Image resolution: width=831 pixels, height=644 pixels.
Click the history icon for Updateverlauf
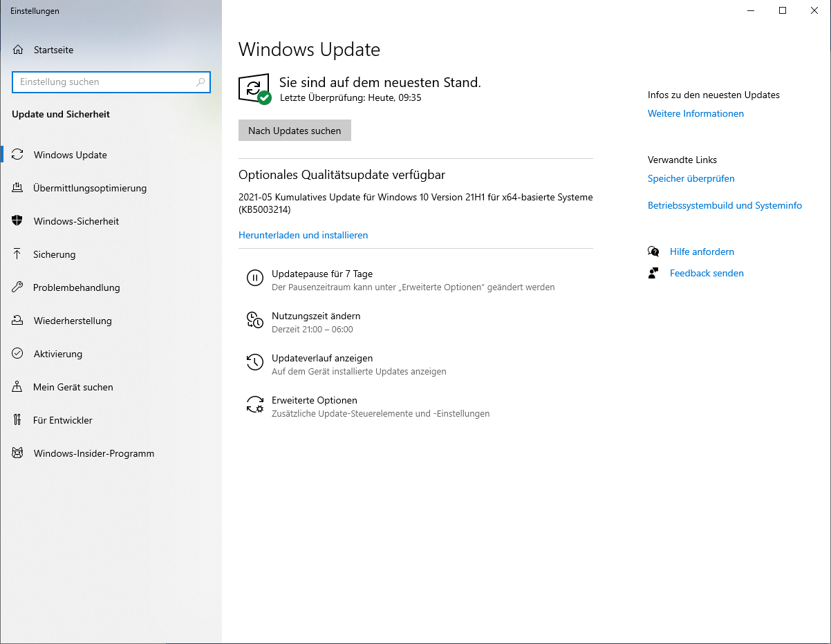(255, 362)
